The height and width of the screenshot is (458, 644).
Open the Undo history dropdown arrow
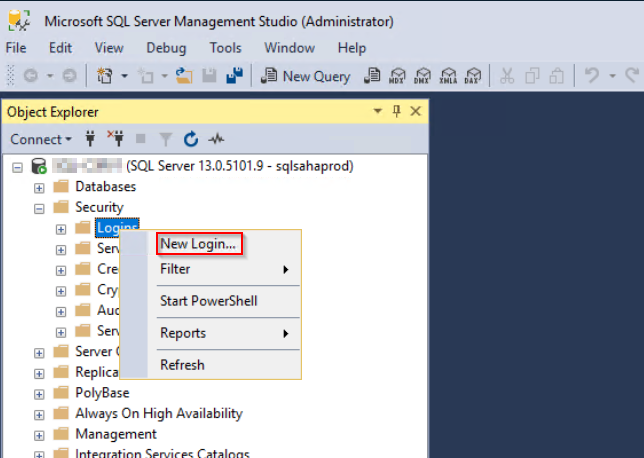pyautogui.click(x=612, y=76)
